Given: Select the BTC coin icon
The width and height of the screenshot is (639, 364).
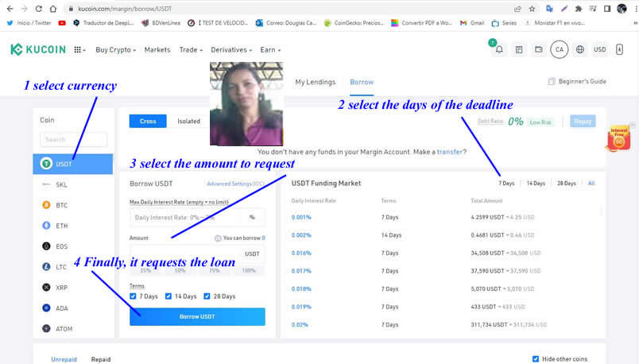Looking at the screenshot, I should [46, 205].
